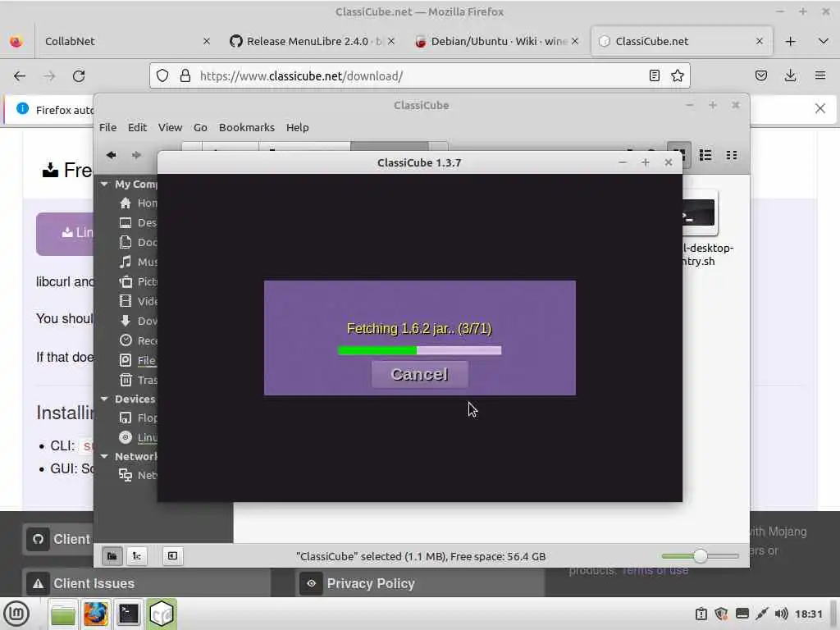Cancel the ClassiCube resource download
This screenshot has width=840, height=630.
[419, 374]
